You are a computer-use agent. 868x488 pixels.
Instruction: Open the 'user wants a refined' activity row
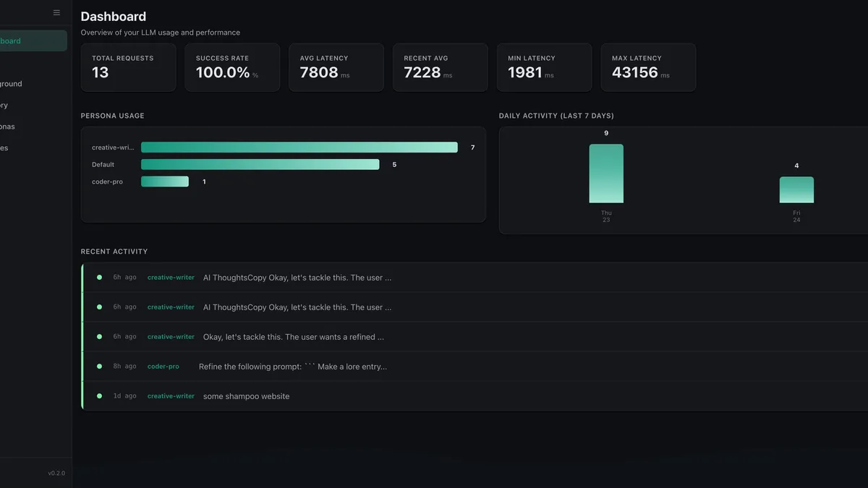point(475,337)
